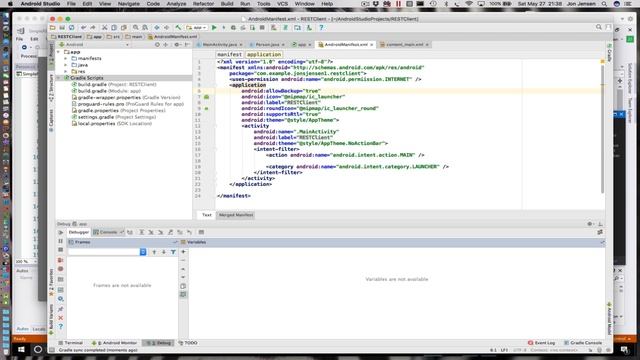640x360 pixels.
Task: Expand the res folder in project tree
Action: (66, 71)
